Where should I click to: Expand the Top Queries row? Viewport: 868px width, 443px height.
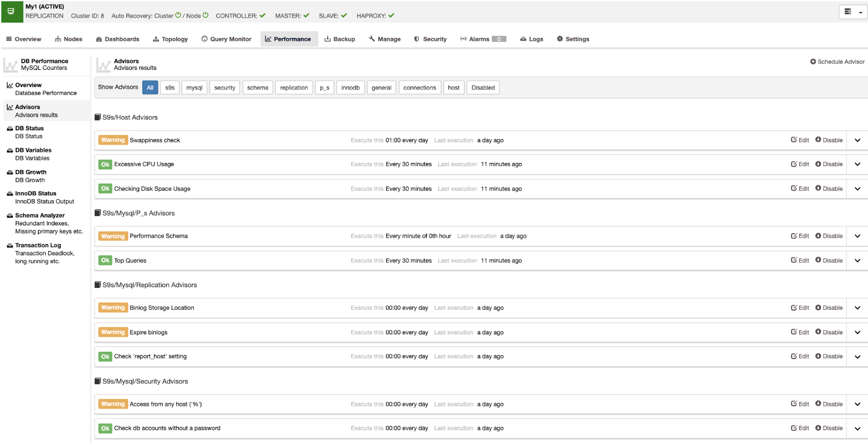[858, 261]
